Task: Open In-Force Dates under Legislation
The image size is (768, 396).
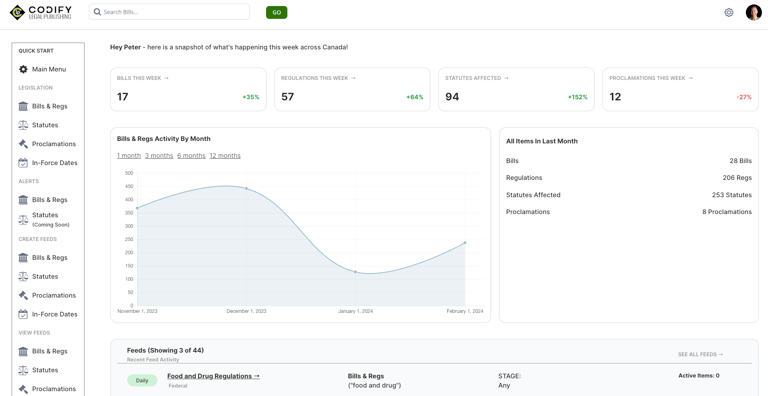Action: click(54, 163)
